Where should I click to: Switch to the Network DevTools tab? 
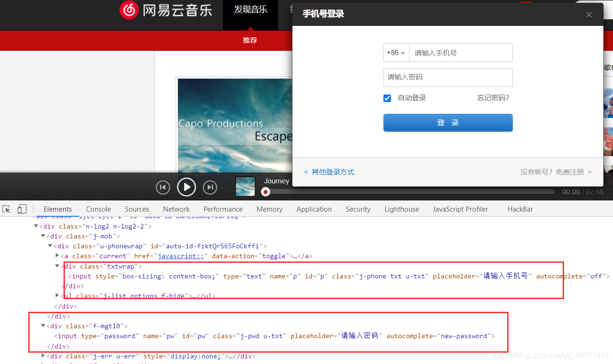pyautogui.click(x=176, y=209)
